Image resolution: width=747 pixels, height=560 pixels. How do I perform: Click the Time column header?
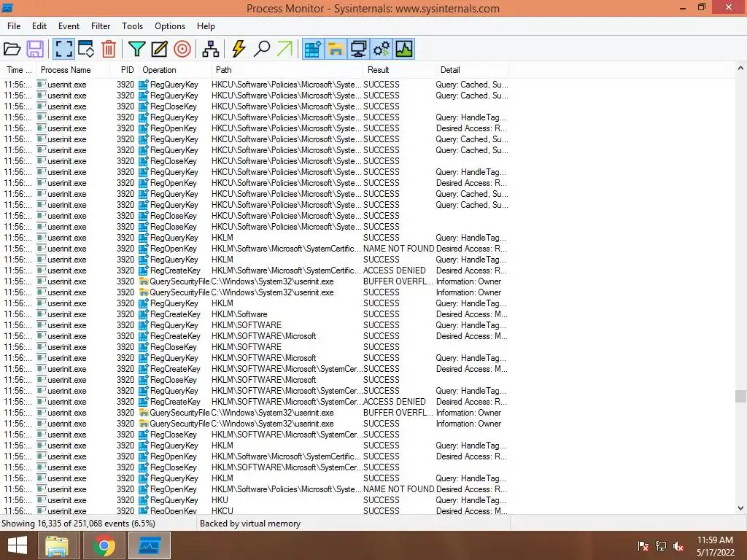18,70
